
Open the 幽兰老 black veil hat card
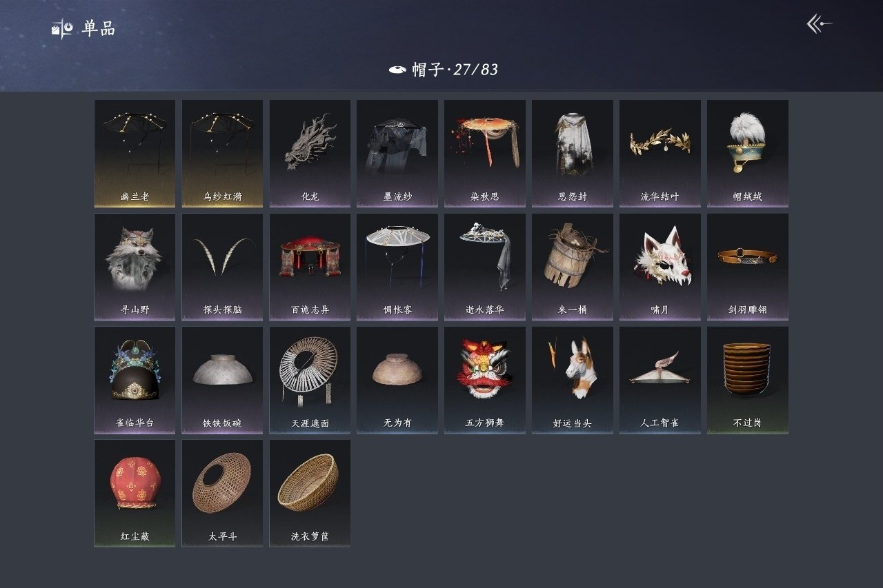pyautogui.click(x=135, y=154)
